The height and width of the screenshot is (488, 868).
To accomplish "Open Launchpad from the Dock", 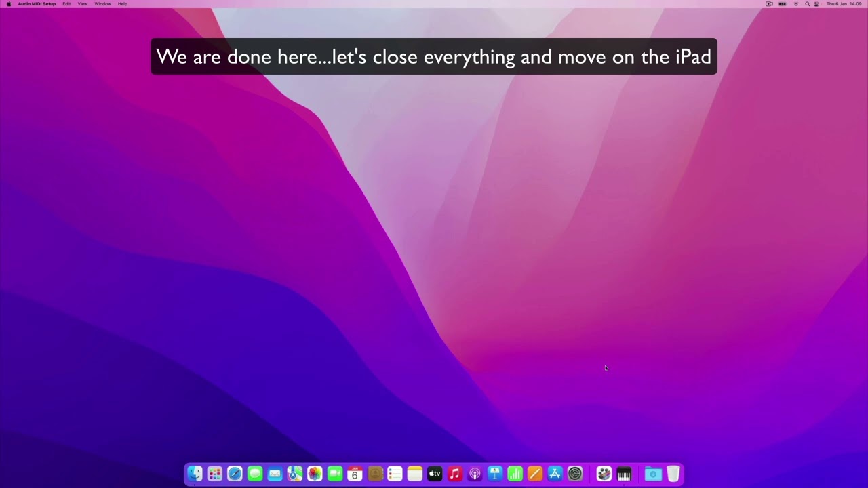I will tap(215, 474).
